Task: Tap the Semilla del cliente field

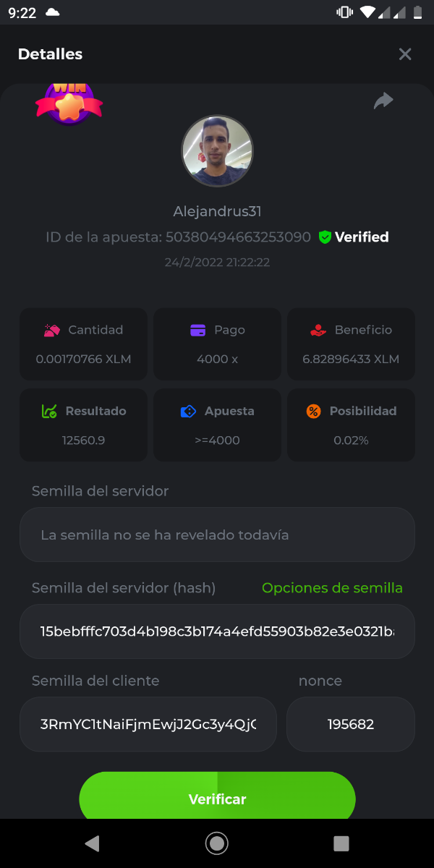Action: (x=148, y=724)
